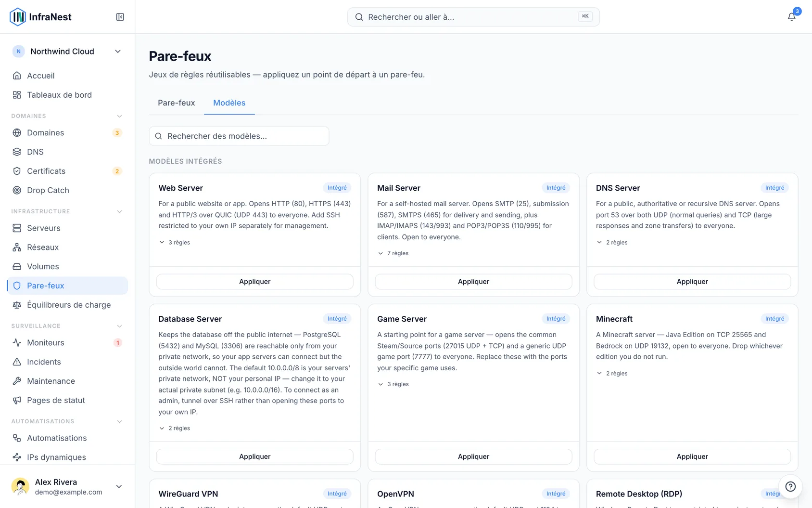Open Équilibreurs de charge section

pyautogui.click(x=67, y=305)
